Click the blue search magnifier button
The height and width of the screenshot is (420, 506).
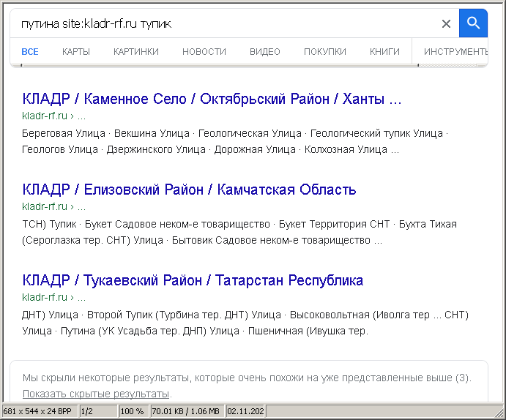473,23
